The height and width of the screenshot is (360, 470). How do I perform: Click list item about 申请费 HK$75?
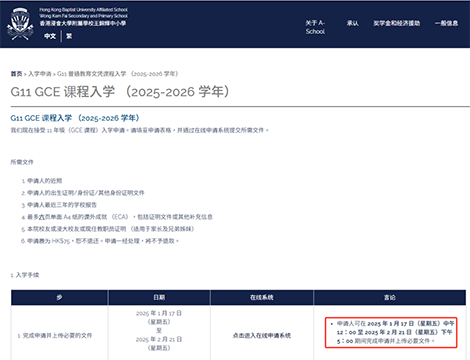(x=103, y=241)
